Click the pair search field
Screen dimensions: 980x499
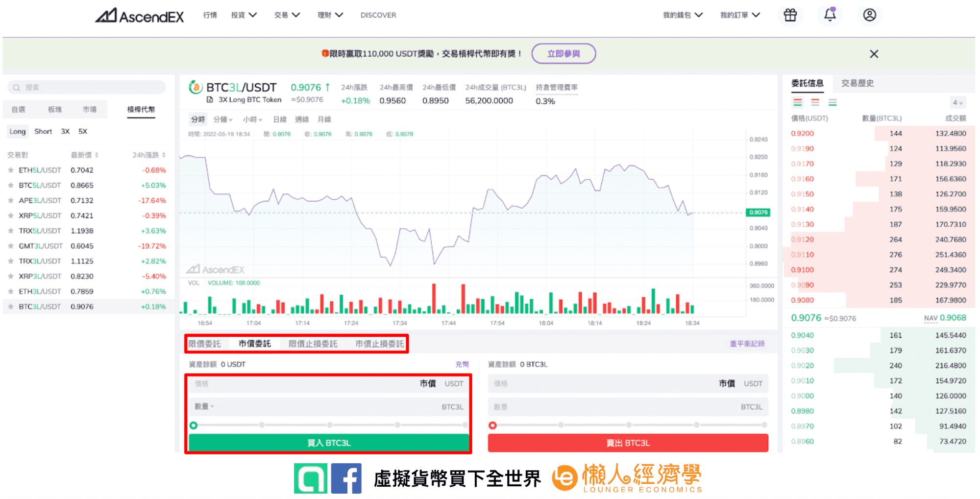tap(87, 88)
